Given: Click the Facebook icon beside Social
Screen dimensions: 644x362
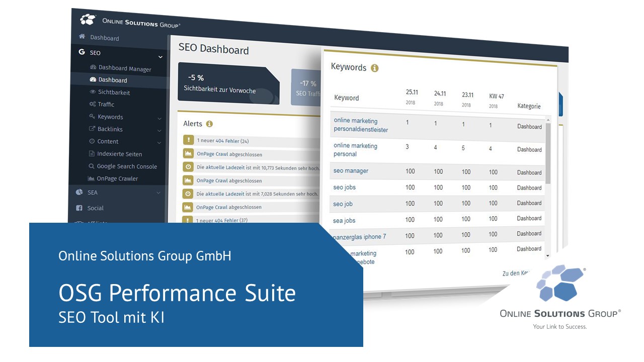Looking at the screenshot, I should [x=79, y=208].
